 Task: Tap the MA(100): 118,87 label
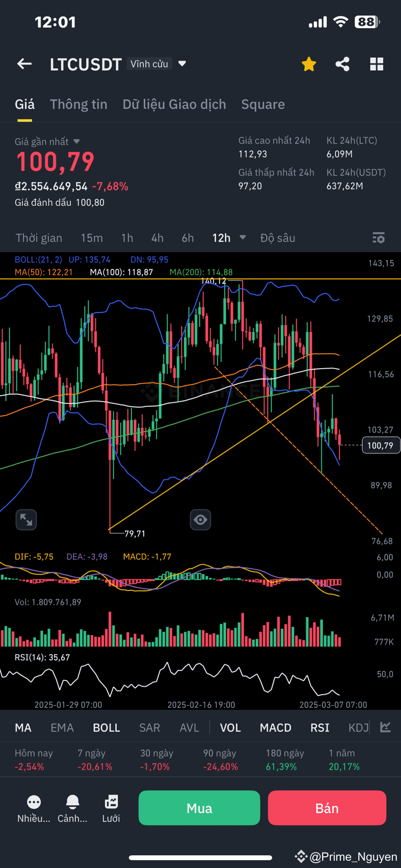click(122, 272)
